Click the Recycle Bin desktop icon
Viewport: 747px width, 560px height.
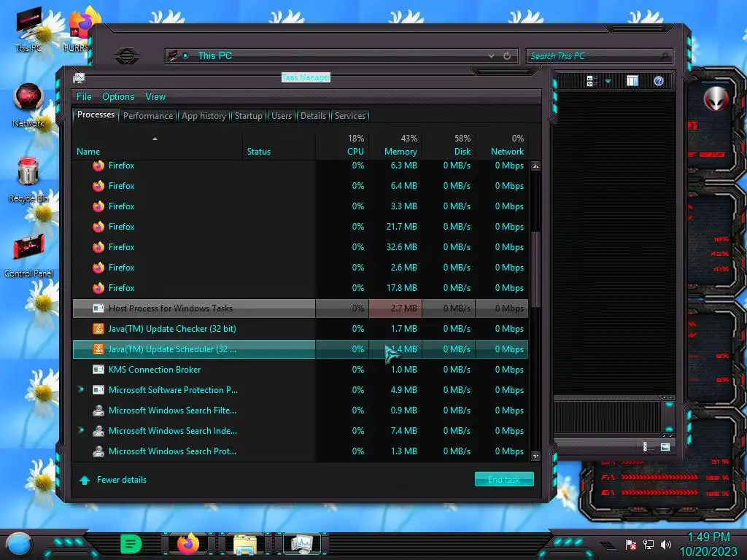(x=28, y=180)
